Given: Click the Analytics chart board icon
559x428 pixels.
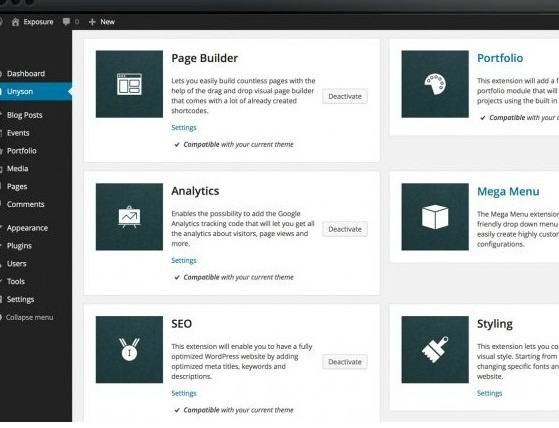Looking at the screenshot, I should pyautogui.click(x=129, y=217).
